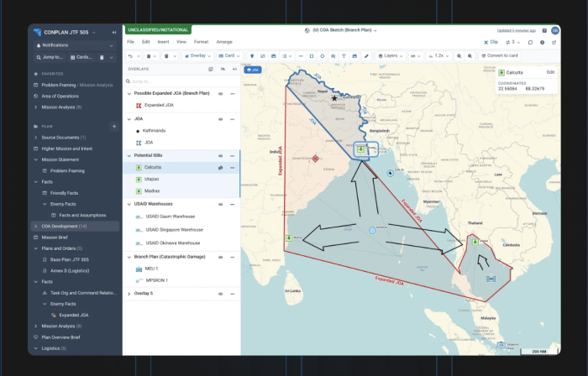Click the Convert to card button
Image resolution: width=588 pixels, height=376 pixels.
tap(503, 55)
